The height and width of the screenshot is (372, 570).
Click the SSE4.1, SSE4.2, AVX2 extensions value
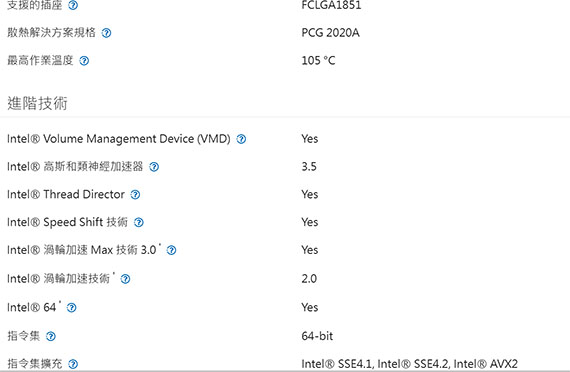[x=409, y=364]
